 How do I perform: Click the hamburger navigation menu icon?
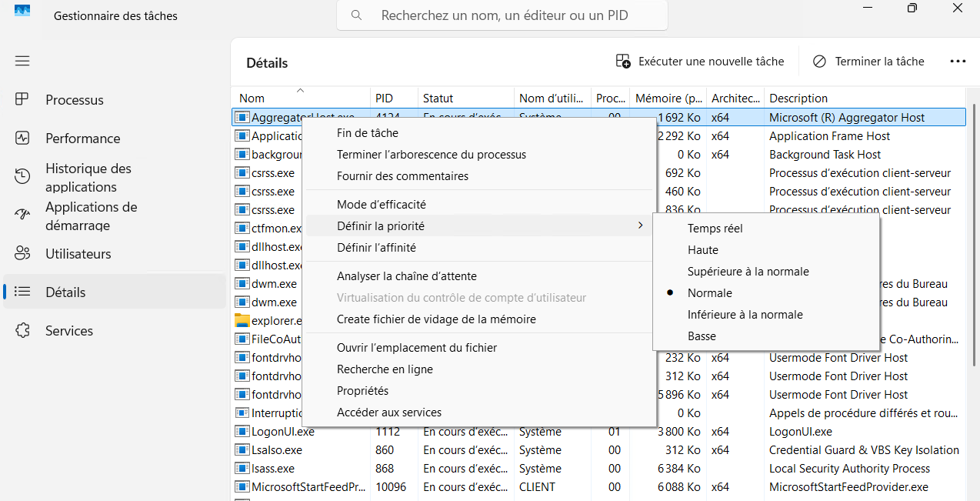(x=22, y=61)
